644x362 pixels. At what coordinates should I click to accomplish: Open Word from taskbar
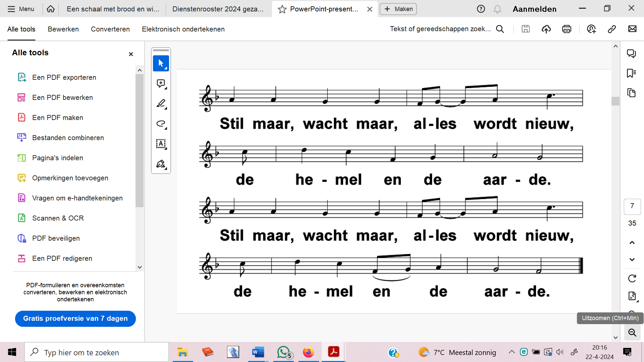(x=258, y=352)
